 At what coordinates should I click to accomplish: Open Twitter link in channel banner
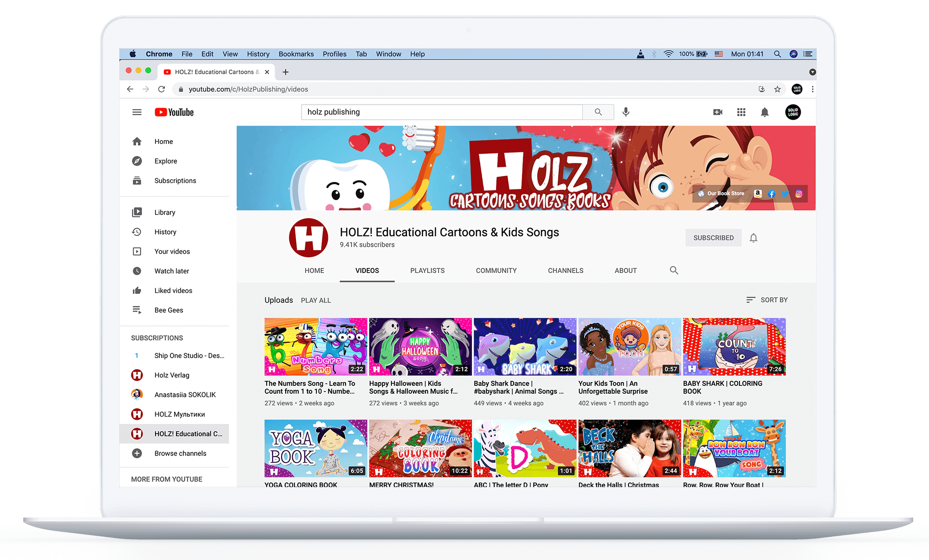(x=785, y=194)
